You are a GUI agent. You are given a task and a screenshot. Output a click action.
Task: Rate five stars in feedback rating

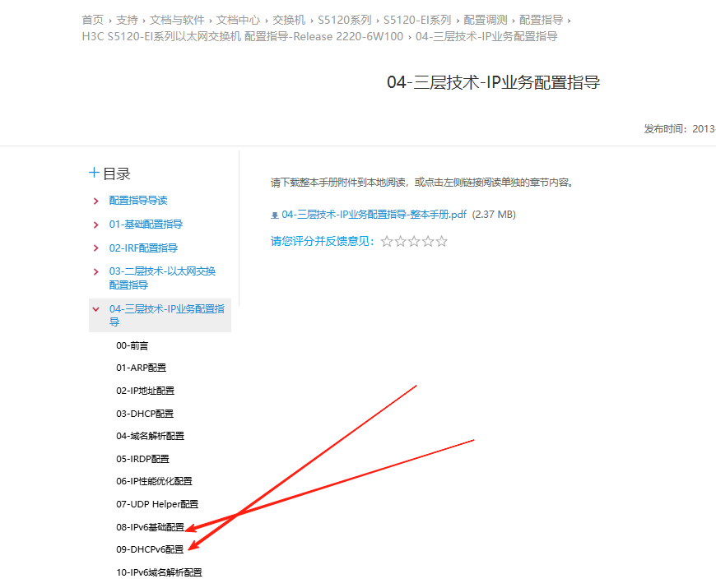442,241
